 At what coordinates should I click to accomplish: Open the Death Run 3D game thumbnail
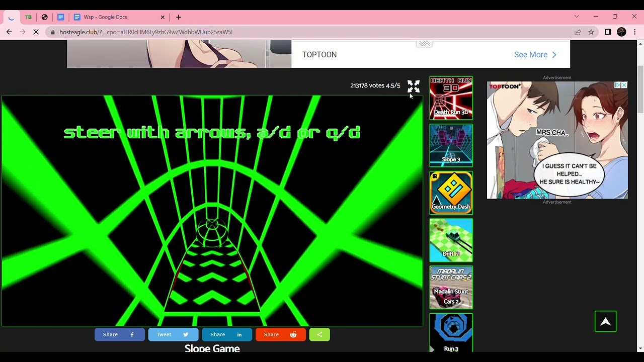pos(451,98)
